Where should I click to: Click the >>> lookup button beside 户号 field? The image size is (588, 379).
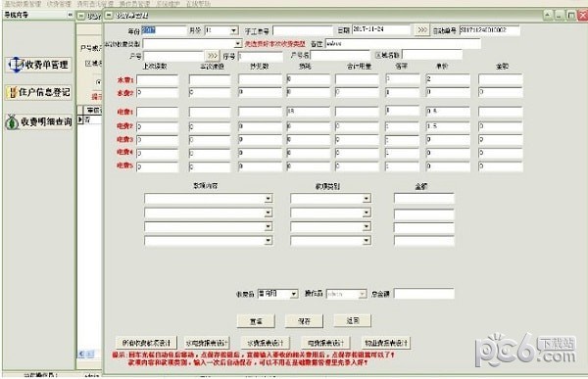[x=213, y=56]
